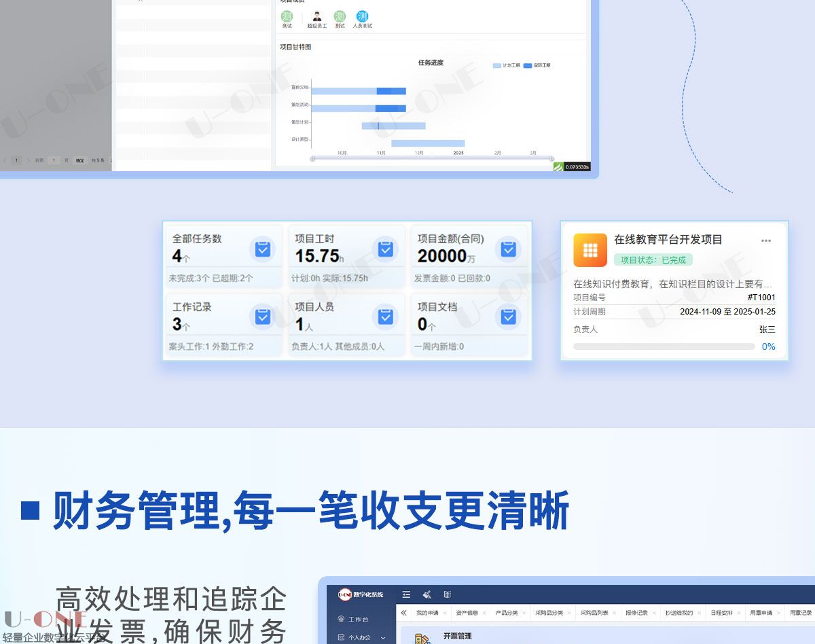This screenshot has width=815, height=644.
Task: Click the Gantt chart timeline zoom slider
Action: pyautogui.click(x=431, y=159)
